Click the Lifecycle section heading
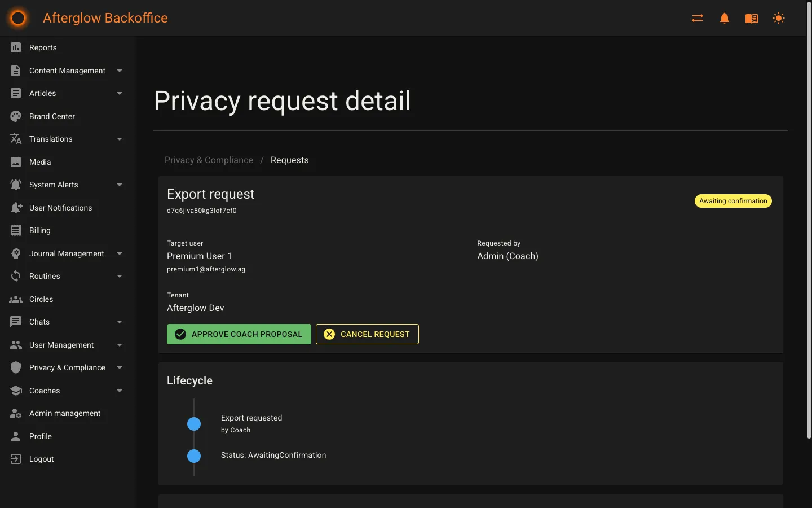This screenshot has width=812, height=508. pos(189,381)
